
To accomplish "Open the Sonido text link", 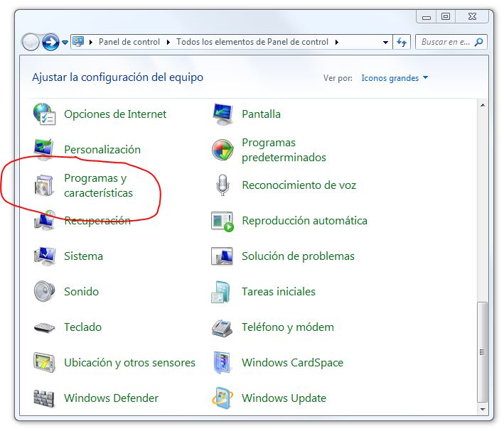I will pos(81,292).
